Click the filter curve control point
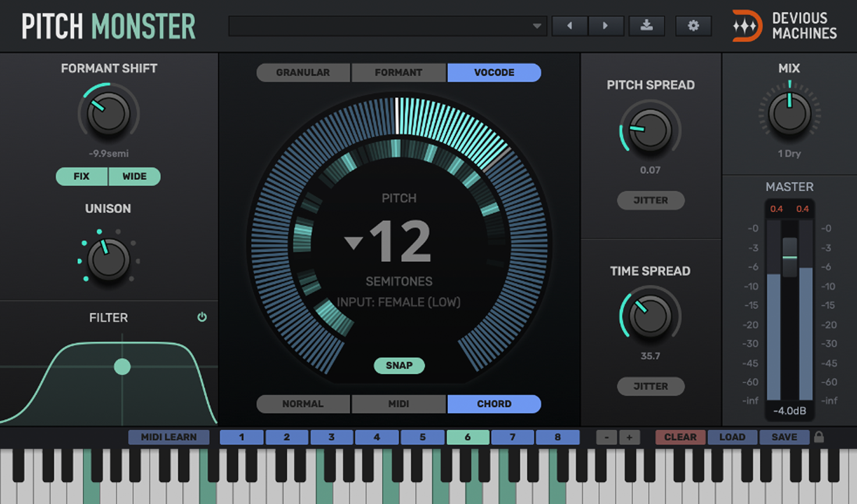This screenshot has height=504, width=857. [x=122, y=367]
